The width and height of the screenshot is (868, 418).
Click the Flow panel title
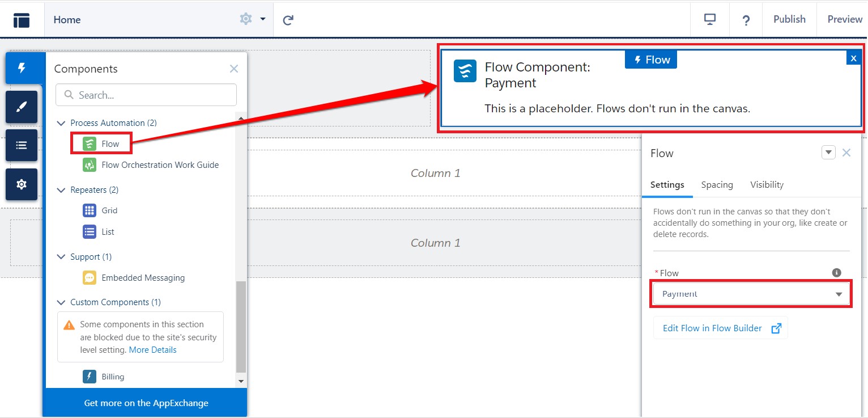662,153
